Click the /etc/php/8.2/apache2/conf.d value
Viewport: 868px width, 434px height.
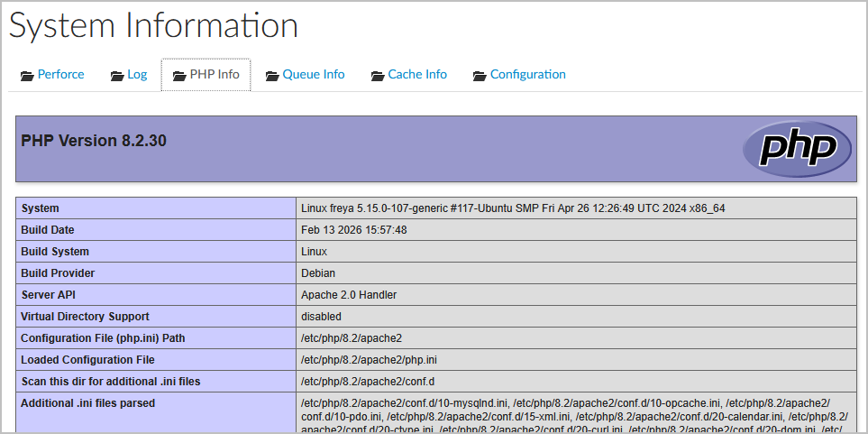368,382
